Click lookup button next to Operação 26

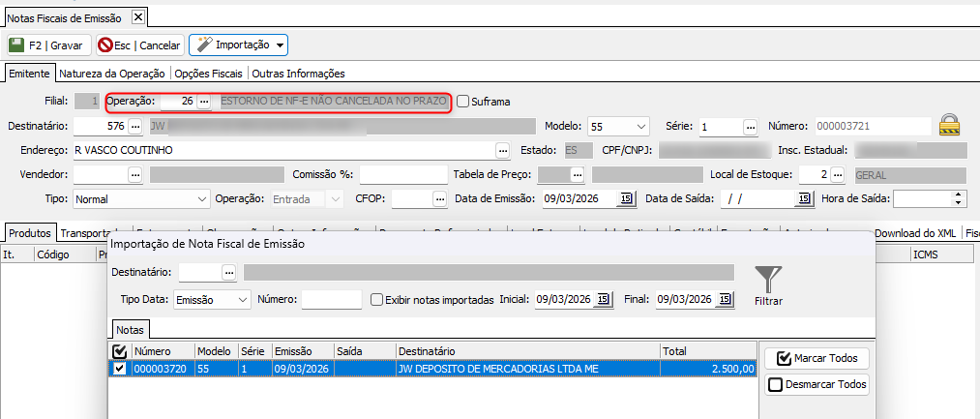pos(203,102)
